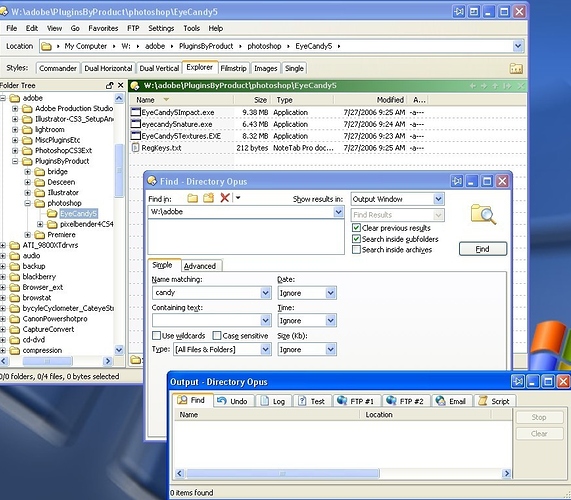
Task: Switch to Advanced tab in Find dialog
Action: click(x=200, y=266)
